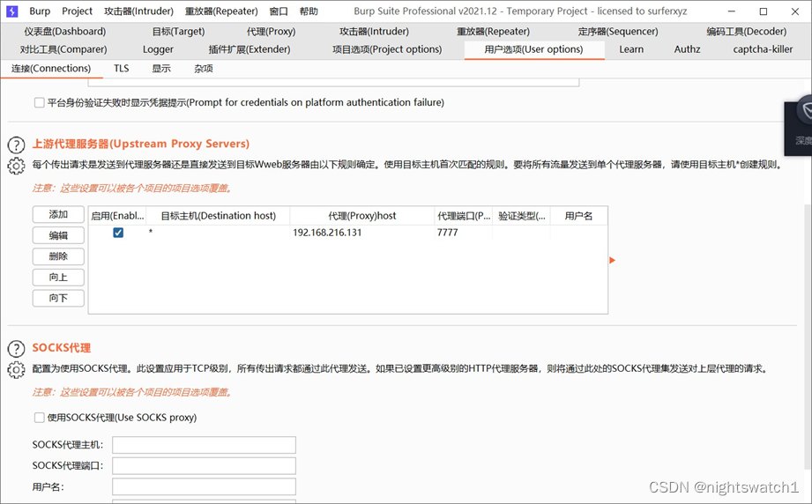Select 显示 sub-tab
The width and height of the screenshot is (812, 504).
point(161,69)
